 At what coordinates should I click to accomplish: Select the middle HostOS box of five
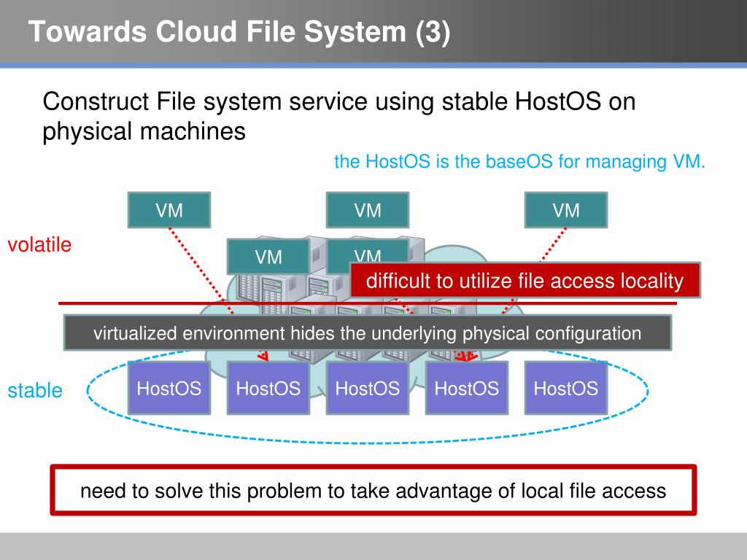368,388
